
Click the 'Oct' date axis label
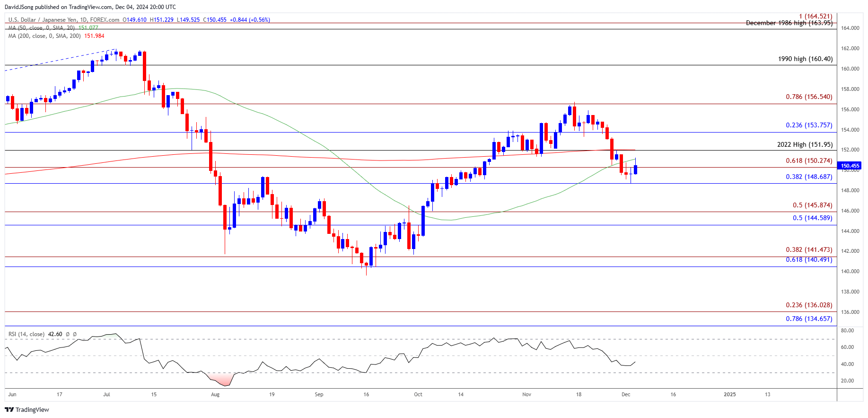[418, 394]
